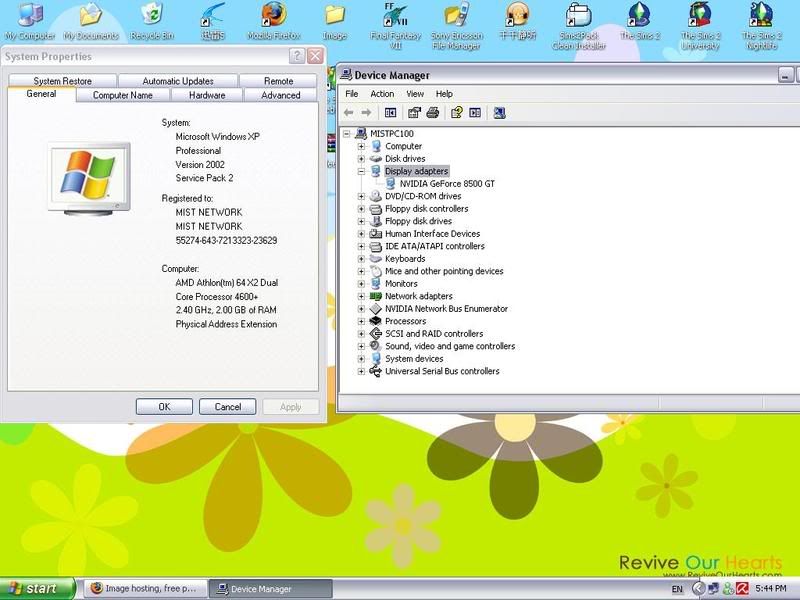Viewport: 800px width, 600px height.
Task: Click Scan for hardware changes toolbar icon
Action: 499,113
